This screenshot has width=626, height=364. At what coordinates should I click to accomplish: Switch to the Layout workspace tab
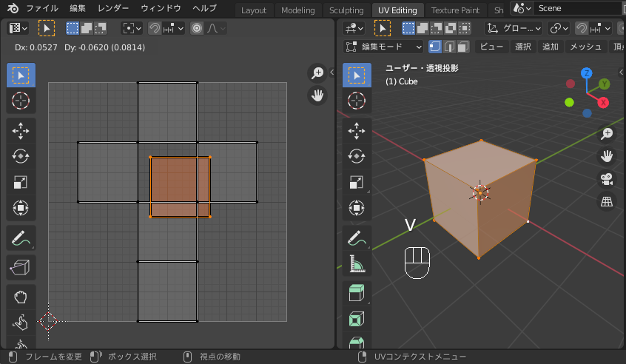254,10
